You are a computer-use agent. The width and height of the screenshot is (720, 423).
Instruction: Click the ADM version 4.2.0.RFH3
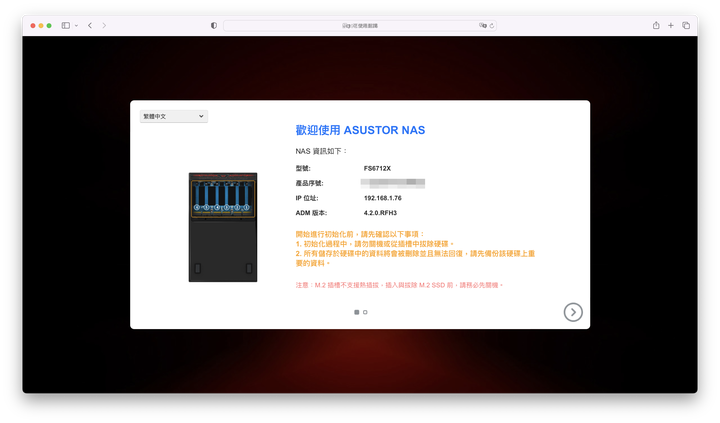coord(380,213)
